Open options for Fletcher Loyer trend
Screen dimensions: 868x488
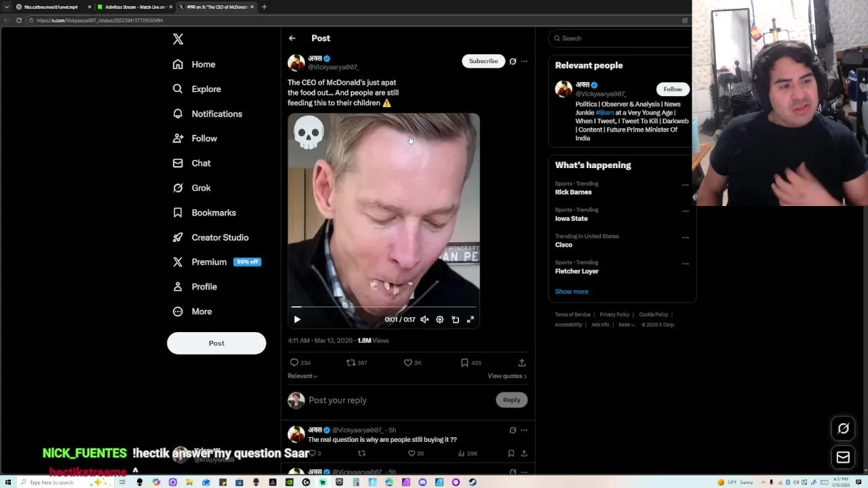click(685, 264)
